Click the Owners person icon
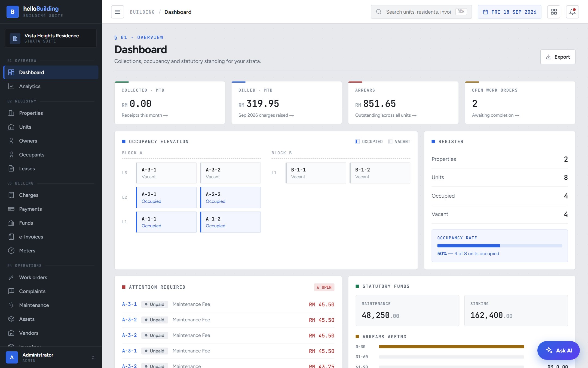Image resolution: width=588 pixels, height=368 pixels. tap(11, 141)
